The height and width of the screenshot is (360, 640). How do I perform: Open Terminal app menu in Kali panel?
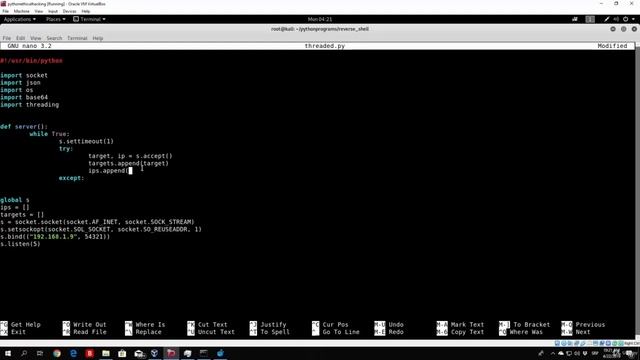(89, 19)
